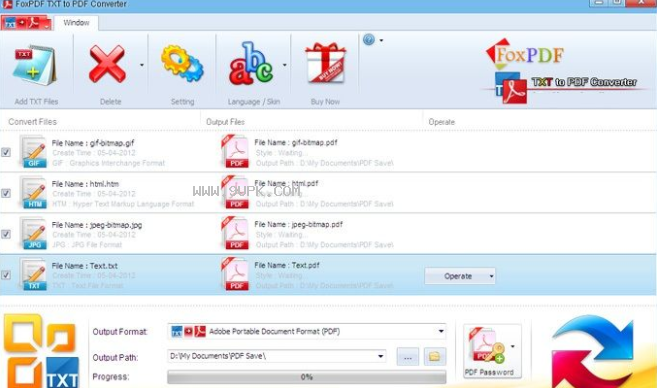Select 'File Name : gif-bitmap.gif' text
This screenshot has width=657, height=388.
[93, 143]
